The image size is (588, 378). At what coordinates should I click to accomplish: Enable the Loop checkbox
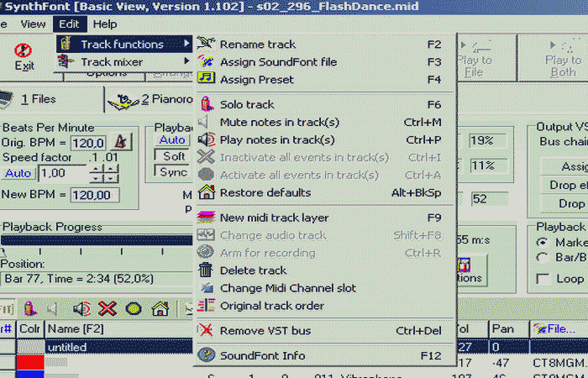click(542, 278)
